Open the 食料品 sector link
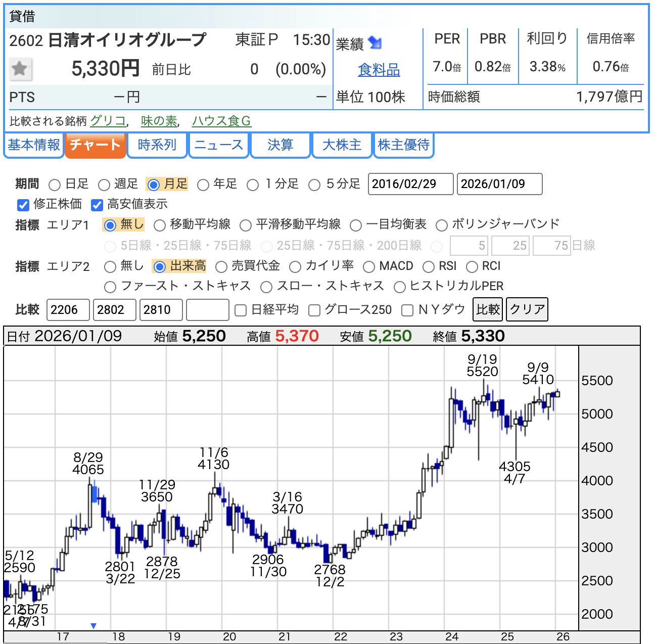This screenshot has width=654, height=644. pyautogui.click(x=379, y=70)
